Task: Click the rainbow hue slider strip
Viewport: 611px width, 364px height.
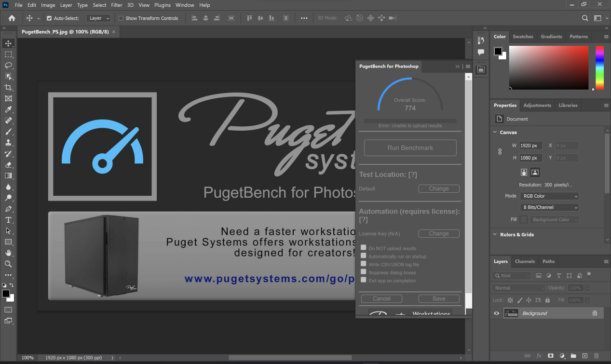Action: pyautogui.click(x=599, y=68)
